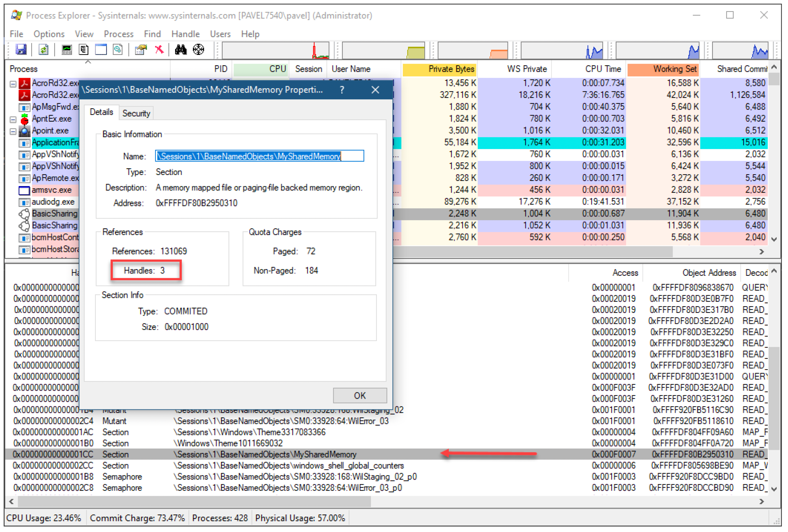Screen dimensions: 788x532
Task: Open the View menu
Action: (x=84, y=34)
